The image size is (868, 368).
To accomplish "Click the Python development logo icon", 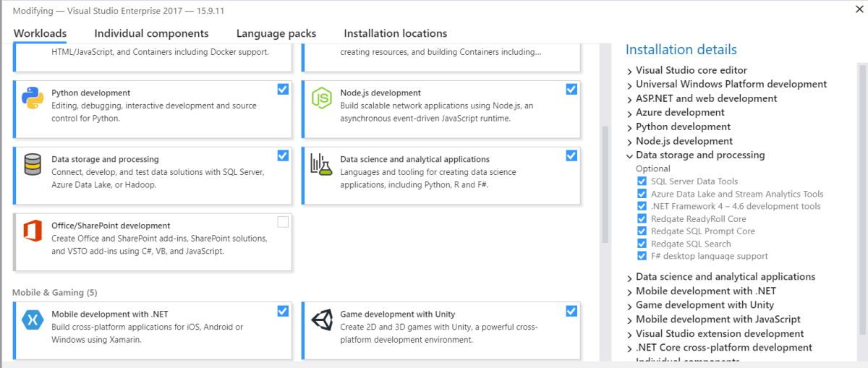I will click(33, 98).
